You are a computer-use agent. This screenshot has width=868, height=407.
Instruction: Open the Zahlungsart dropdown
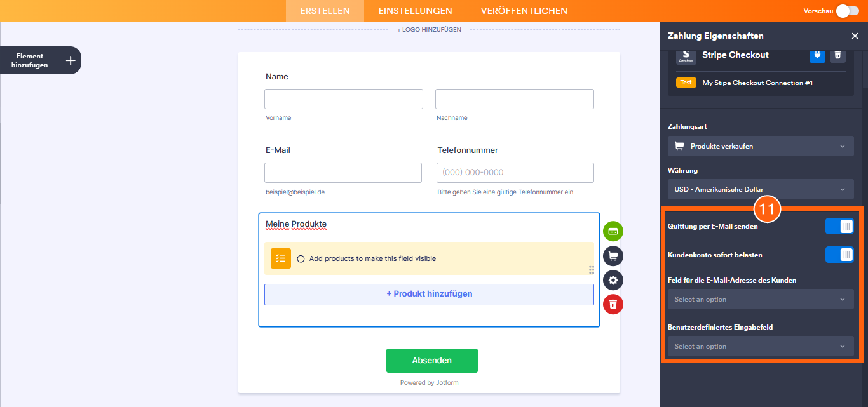click(x=761, y=146)
